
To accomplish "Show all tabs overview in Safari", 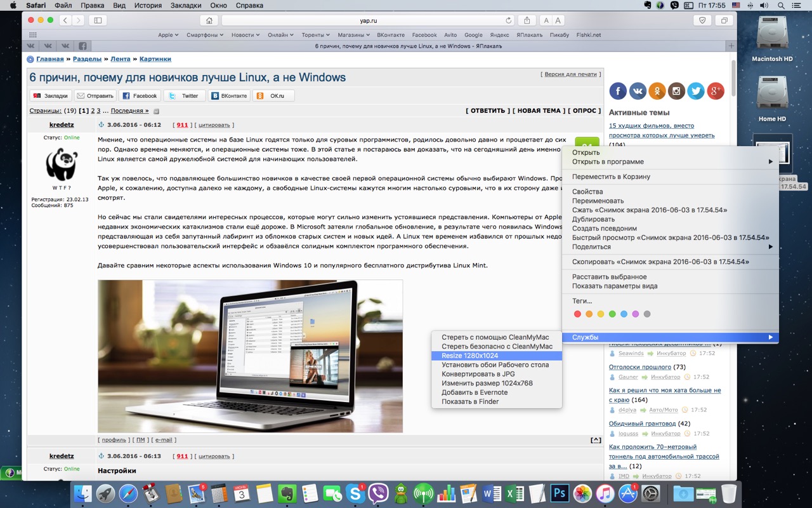I will (723, 20).
